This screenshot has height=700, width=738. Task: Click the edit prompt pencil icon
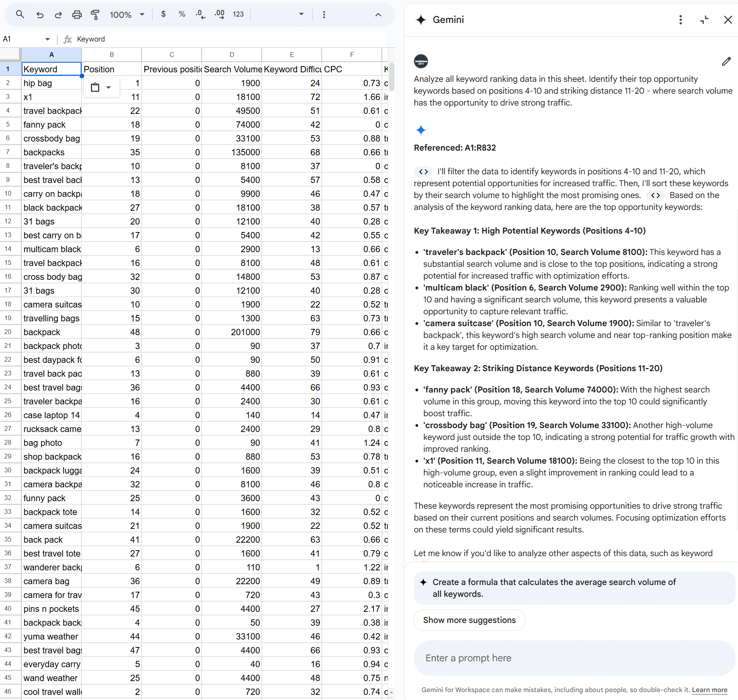[726, 62]
